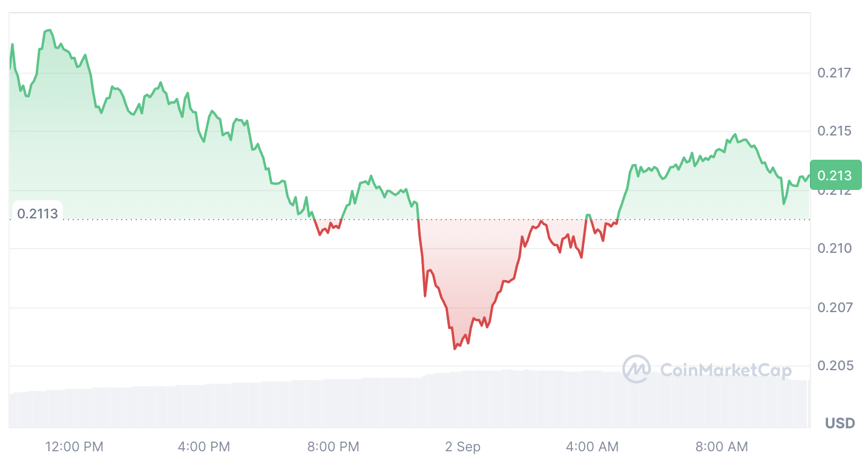Click the green 0.213 current price tag

[x=835, y=175]
